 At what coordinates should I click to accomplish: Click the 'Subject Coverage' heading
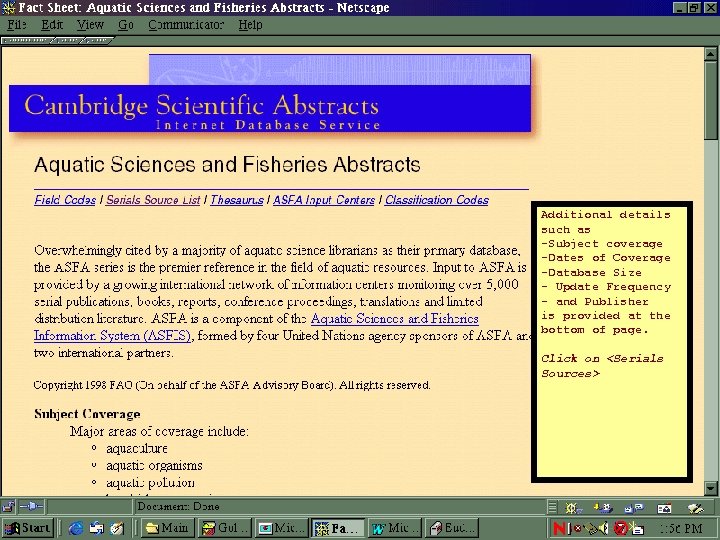point(87,414)
